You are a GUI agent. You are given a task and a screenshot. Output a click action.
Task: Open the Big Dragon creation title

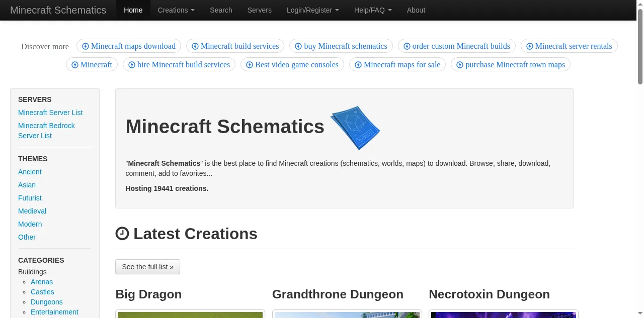[148, 294]
